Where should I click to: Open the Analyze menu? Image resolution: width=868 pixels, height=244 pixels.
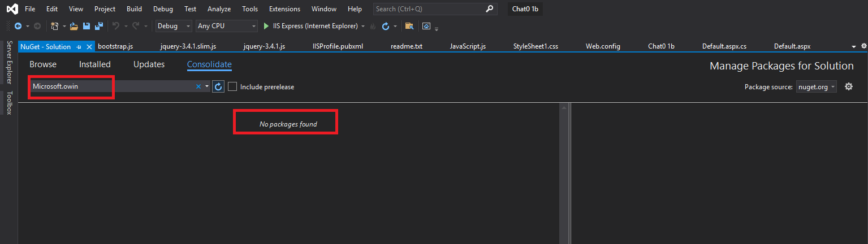point(219,9)
